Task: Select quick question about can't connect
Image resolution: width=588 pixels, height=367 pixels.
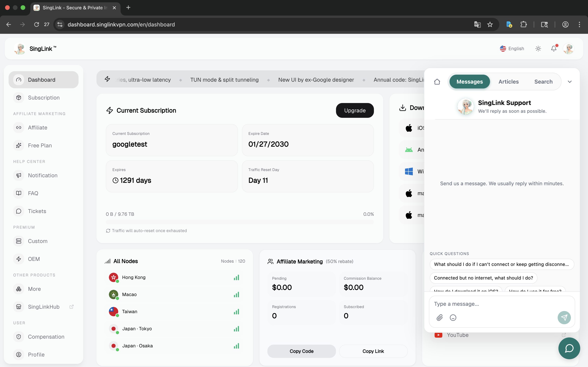Action: 502,264
